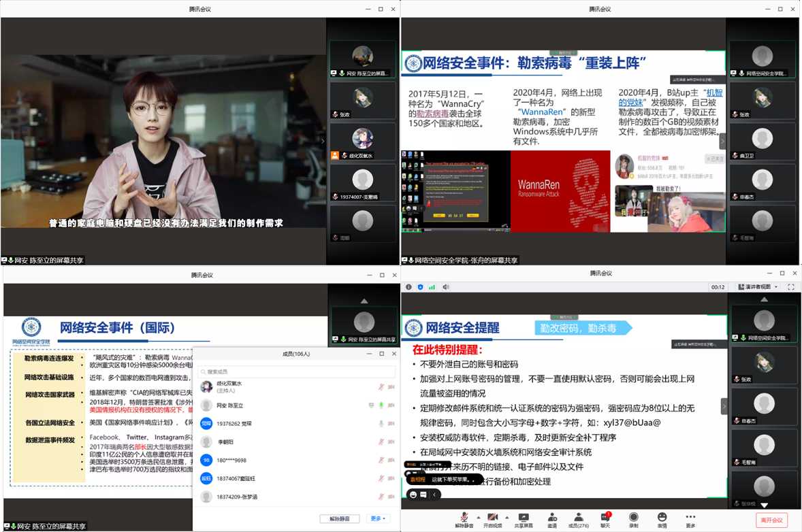Click the 共享屏幕 share screen icon
This screenshot has width=802, height=532.
[x=524, y=517]
